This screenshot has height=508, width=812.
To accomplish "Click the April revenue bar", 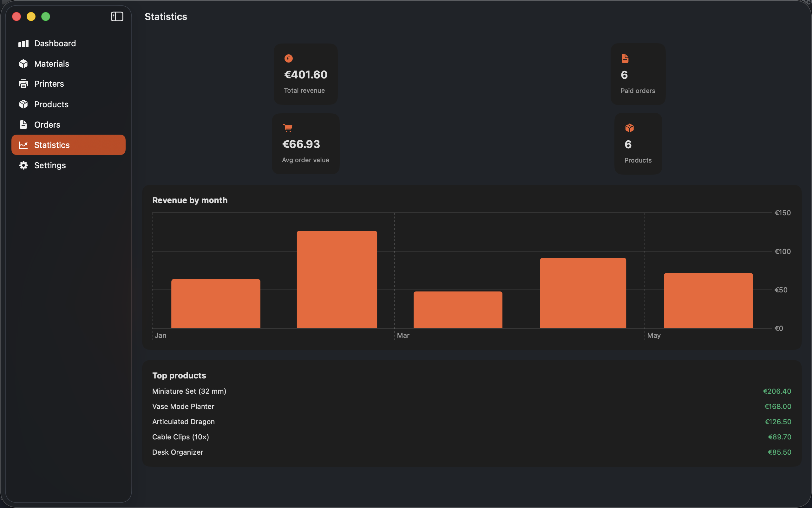I will click(583, 293).
